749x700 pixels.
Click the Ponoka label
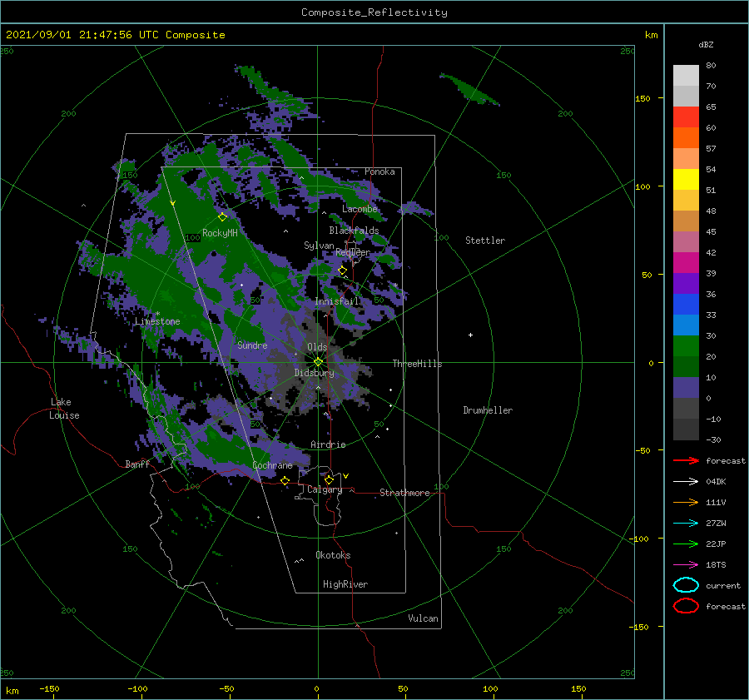pos(379,171)
